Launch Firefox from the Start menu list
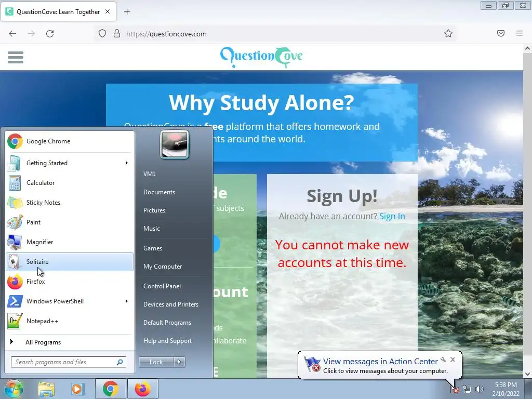The width and height of the screenshot is (532, 399). tap(70, 281)
